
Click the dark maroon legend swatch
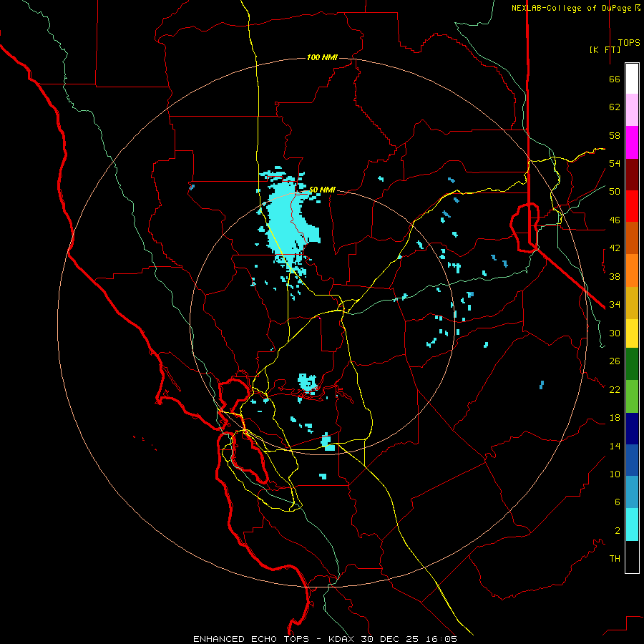click(632, 175)
